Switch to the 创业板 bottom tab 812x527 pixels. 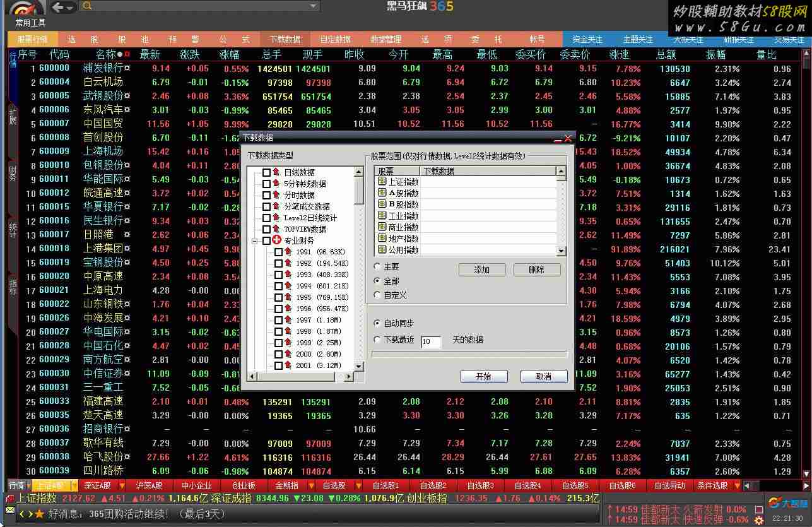(244, 485)
